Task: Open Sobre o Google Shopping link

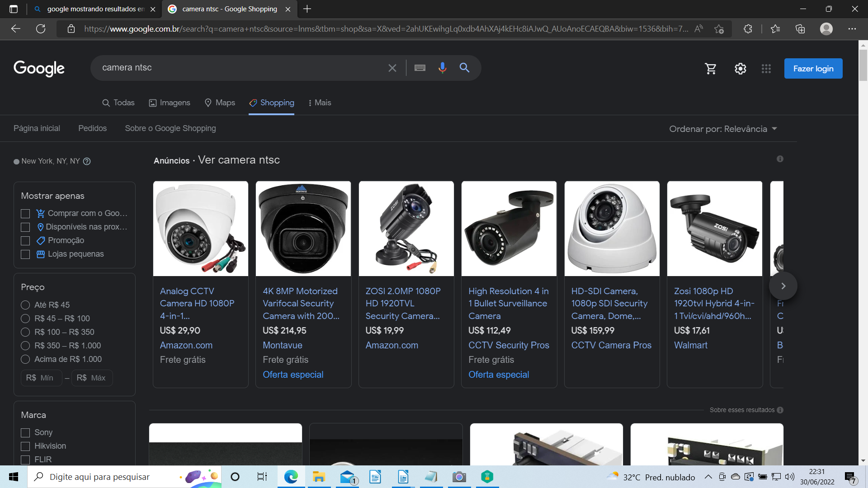Action: pyautogui.click(x=170, y=128)
